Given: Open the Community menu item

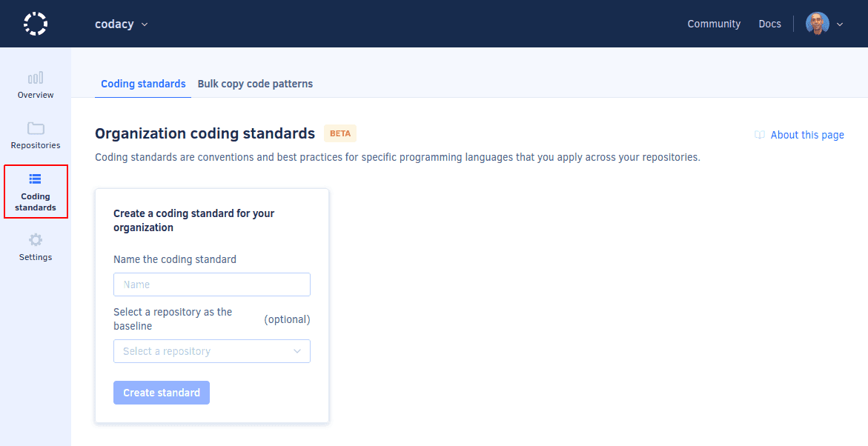Looking at the screenshot, I should (713, 23).
